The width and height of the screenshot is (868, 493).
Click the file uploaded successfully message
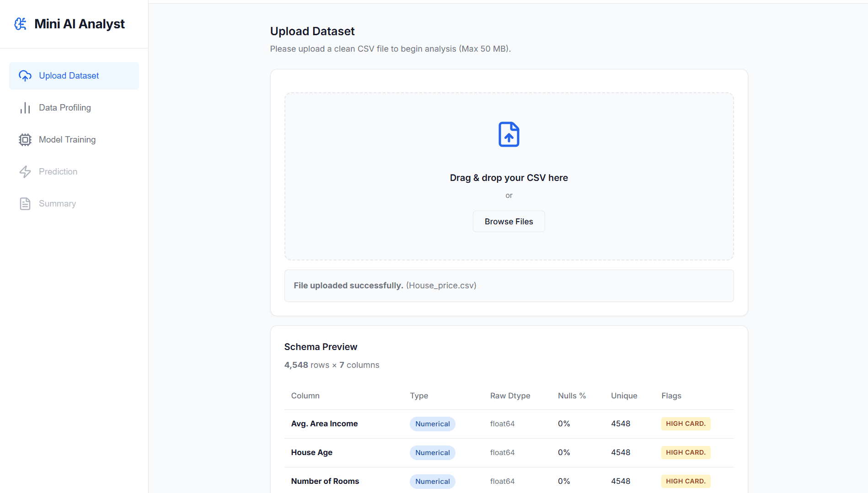click(x=509, y=286)
